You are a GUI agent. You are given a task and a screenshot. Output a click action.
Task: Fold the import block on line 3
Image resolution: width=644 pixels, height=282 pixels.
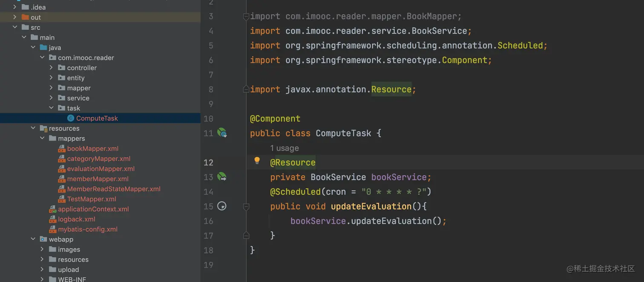point(246,17)
